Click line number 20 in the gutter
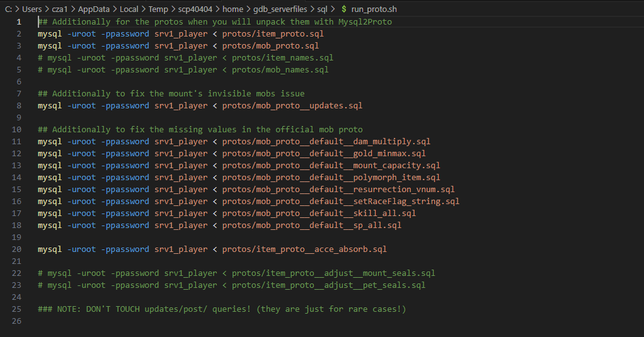Image resolution: width=644 pixels, height=337 pixels. 17,249
